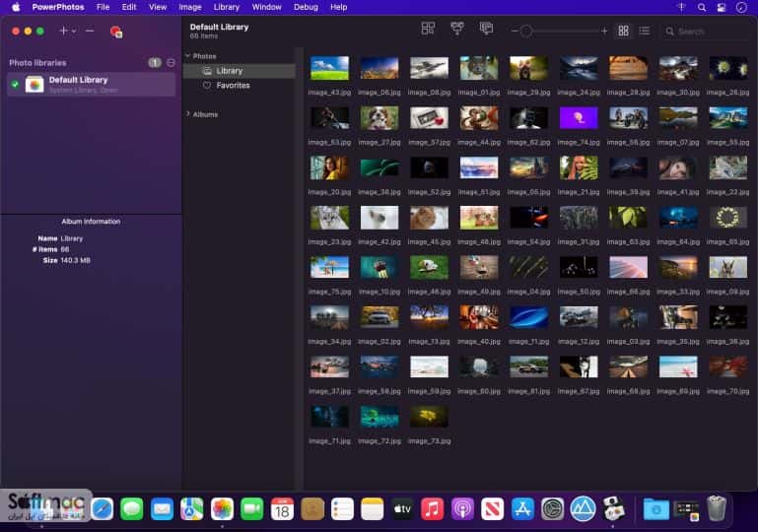
Task: Click the add library plus button
Action: (63, 31)
